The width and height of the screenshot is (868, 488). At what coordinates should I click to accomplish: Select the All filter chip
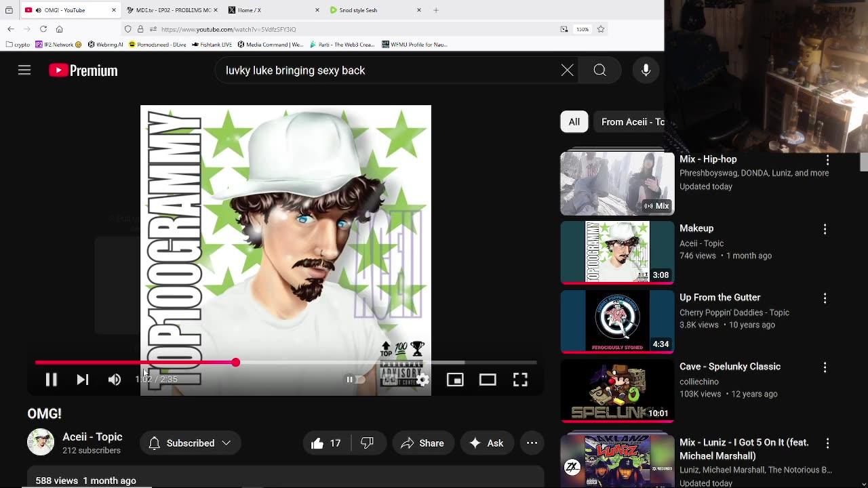click(x=574, y=122)
